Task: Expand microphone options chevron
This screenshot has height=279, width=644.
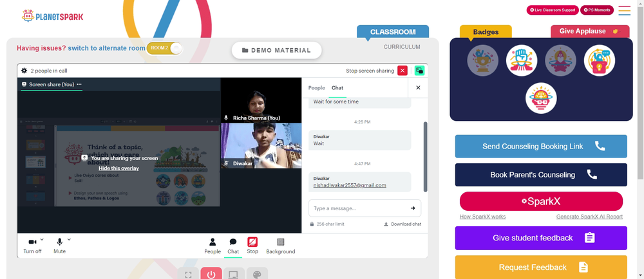Action: coord(69,240)
